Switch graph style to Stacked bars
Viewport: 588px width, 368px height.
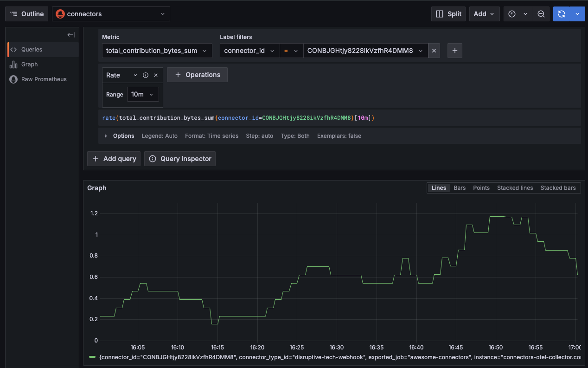tap(558, 188)
